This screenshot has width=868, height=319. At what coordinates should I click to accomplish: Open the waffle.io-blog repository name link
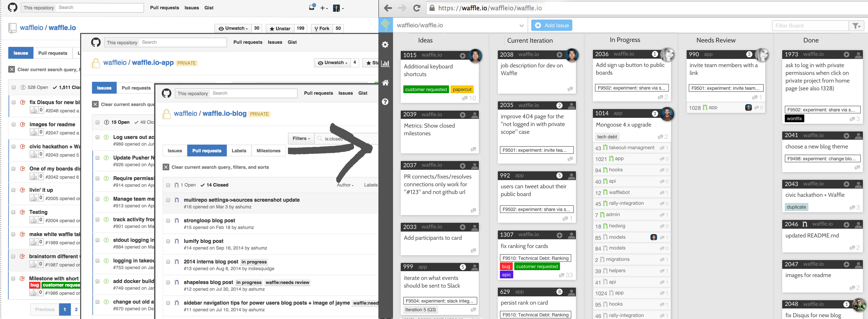(225, 113)
